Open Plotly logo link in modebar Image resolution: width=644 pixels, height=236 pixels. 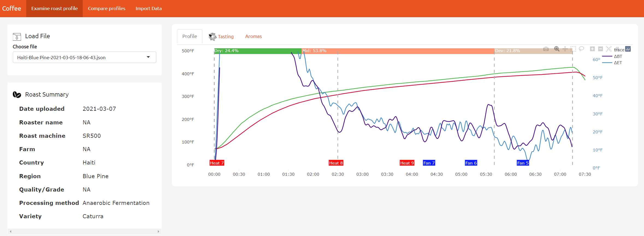(x=628, y=49)
